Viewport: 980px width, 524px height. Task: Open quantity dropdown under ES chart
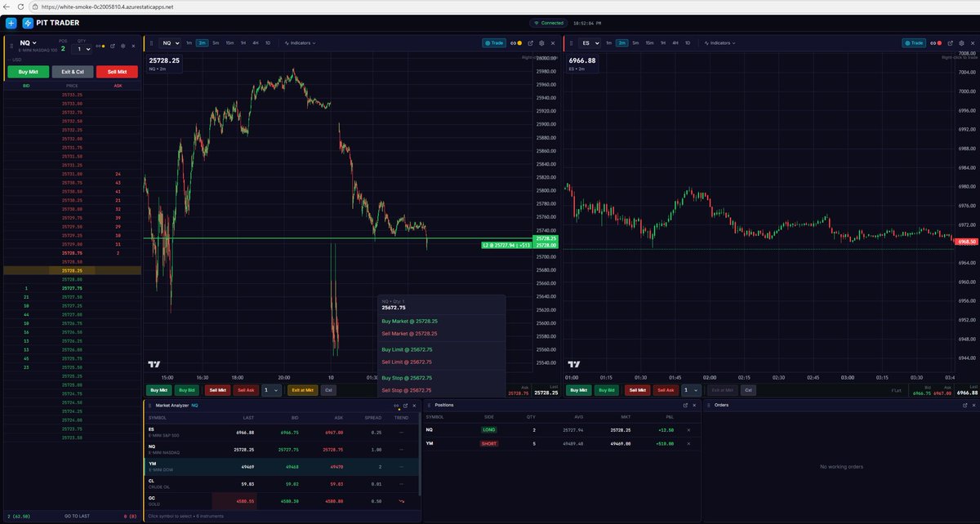(x=692, y=390)
